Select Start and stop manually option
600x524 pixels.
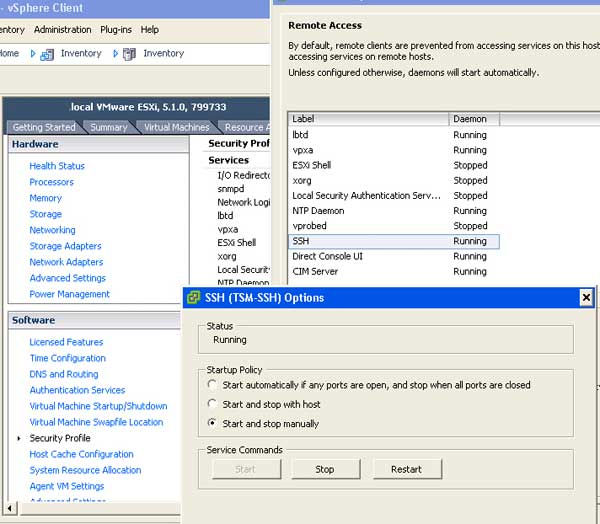pyautogui.click(x=212, y=423)
